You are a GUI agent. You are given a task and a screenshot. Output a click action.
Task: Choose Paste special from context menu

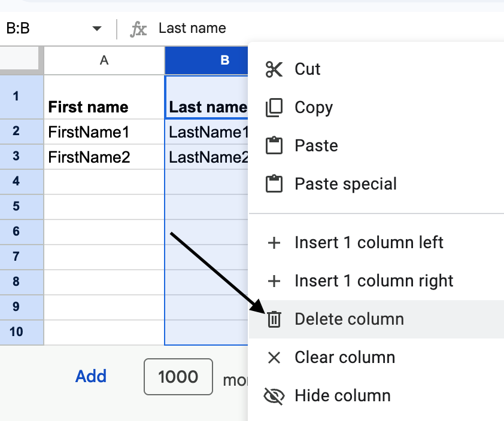point(345,184)
